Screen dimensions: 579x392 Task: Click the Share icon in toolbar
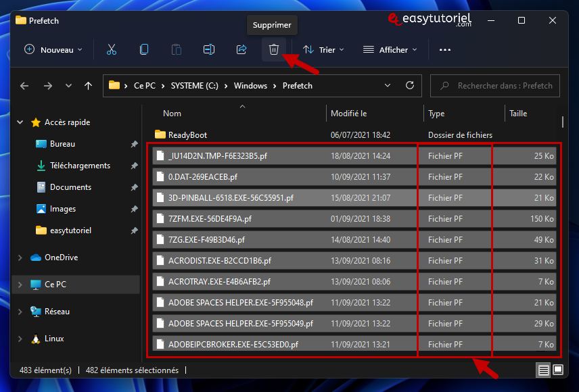click(241, 49)
